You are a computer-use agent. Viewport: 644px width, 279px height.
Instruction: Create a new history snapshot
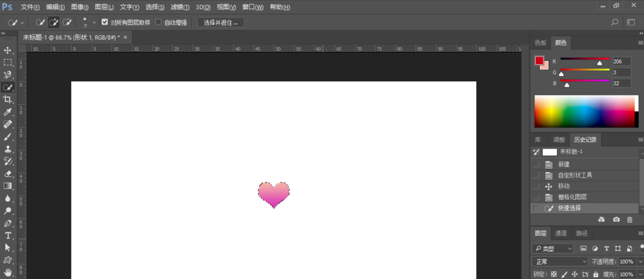[616, 220]
